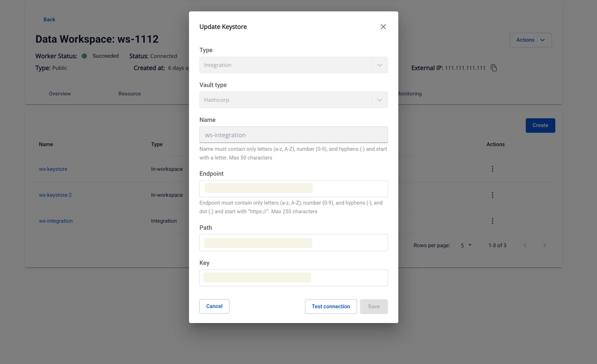
Task: Click the Test connection button
Action: 331,307
